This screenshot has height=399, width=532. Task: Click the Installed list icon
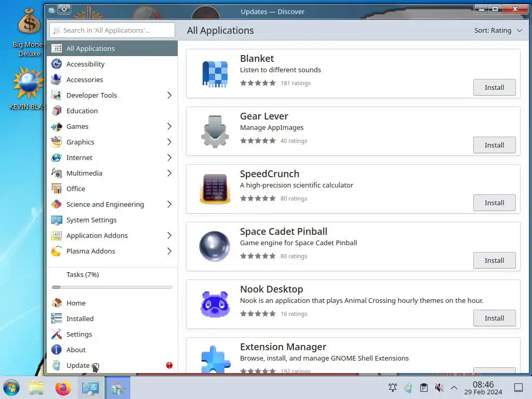[56, 318]
